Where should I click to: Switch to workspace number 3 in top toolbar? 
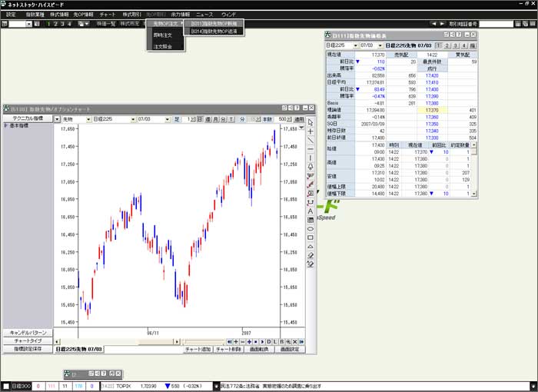(62, 24)
